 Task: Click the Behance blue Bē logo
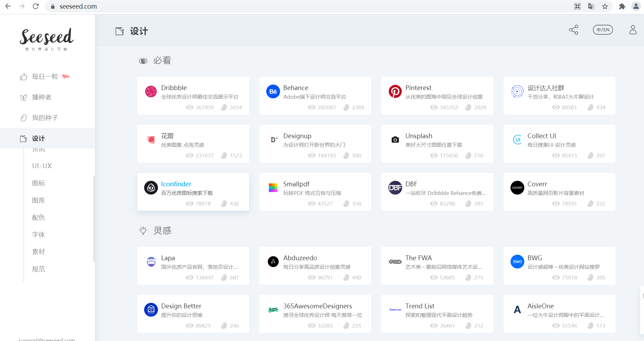click(x=273, y=91)
